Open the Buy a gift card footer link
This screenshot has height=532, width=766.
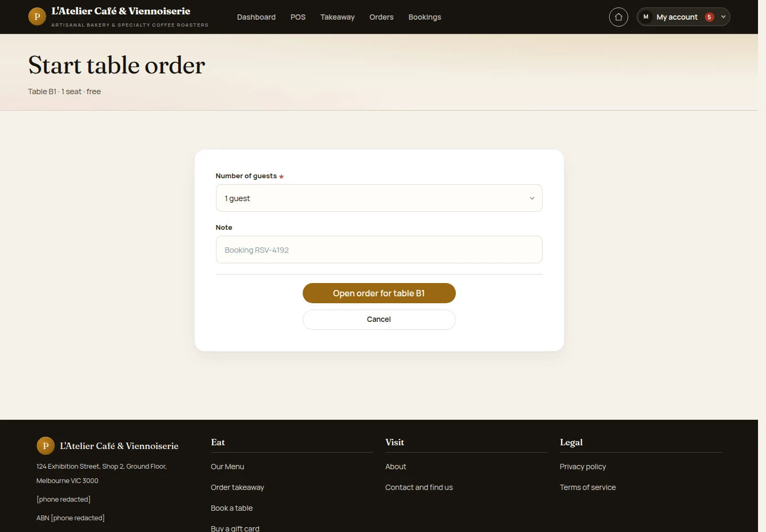(x=235, y=528)
